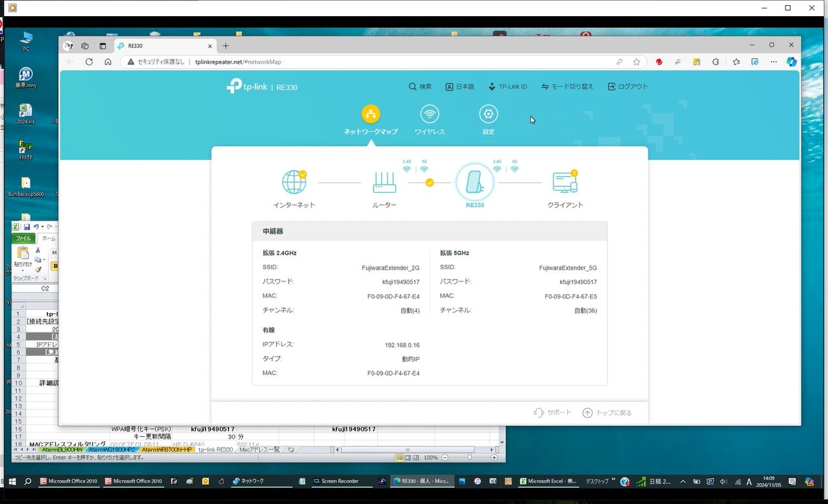Open the Excel Undo dropdown arrow
This screenshot has width=828, height=504.
(x=42, y=227)
